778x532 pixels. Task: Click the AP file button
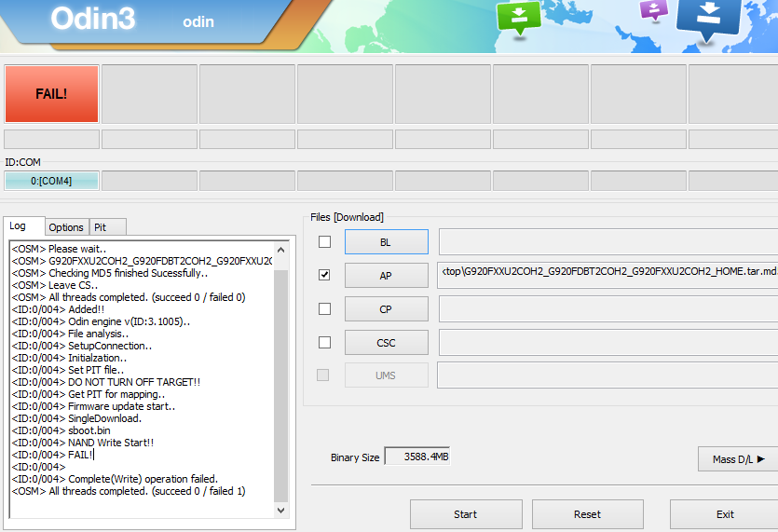click(386, 276)
